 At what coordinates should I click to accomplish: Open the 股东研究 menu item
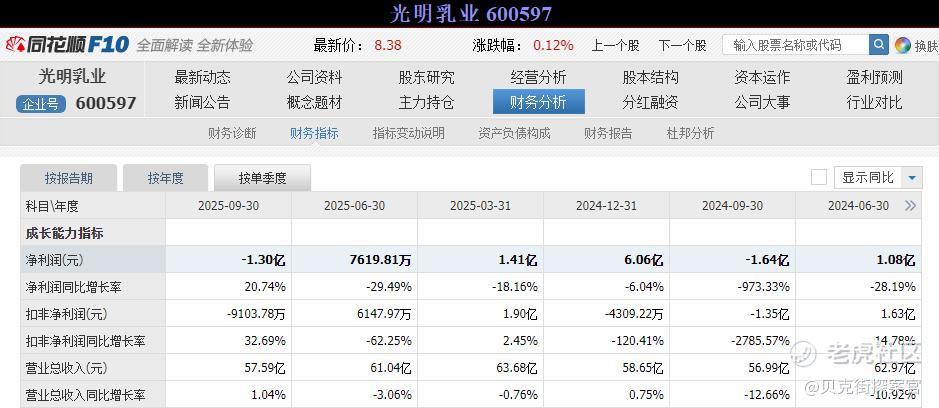(x=426, y=77)
